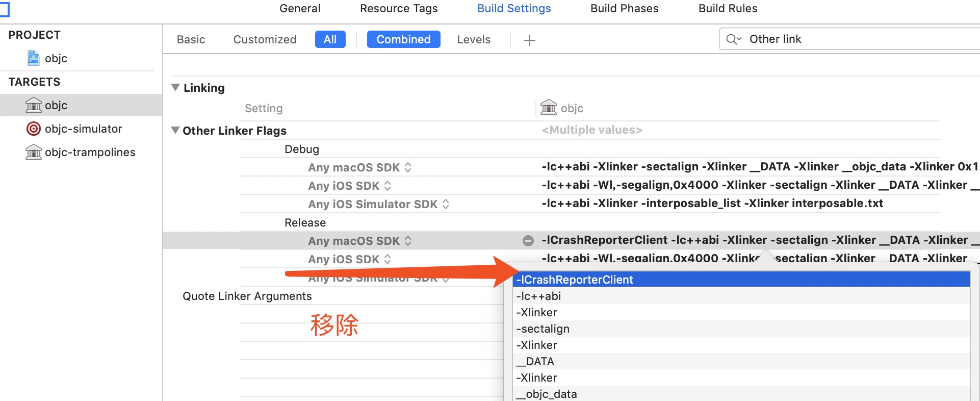The image size is (980, 401).
Task: Select the objc project file icon
Action: click(34, 58)
